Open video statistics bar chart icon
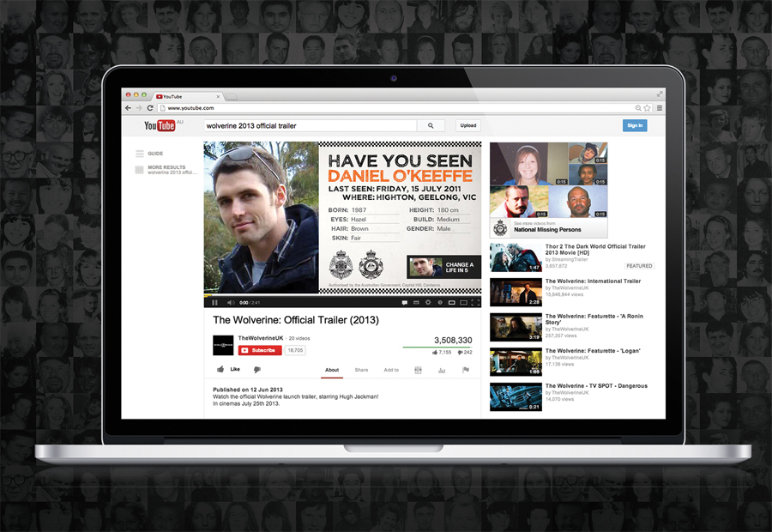The width and height of the screenshot is (772, 532). click(x=442, y=370)
